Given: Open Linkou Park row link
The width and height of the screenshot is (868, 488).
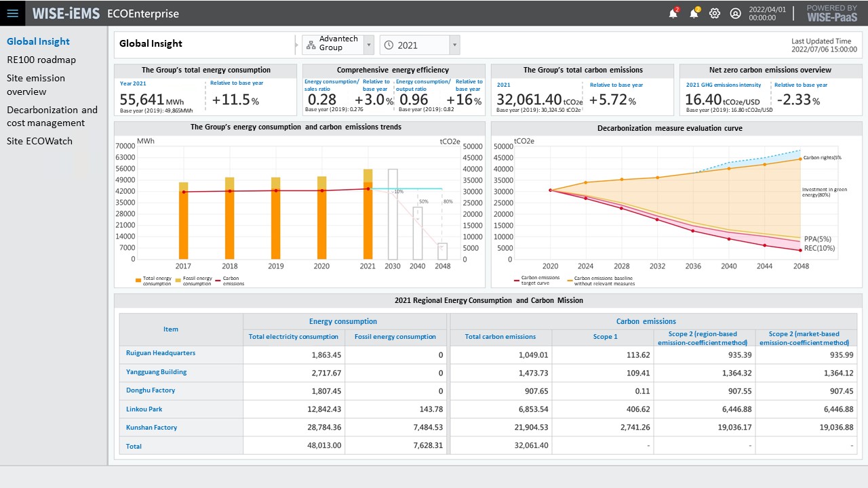Looking at the screenshot, I should point(144,409).
